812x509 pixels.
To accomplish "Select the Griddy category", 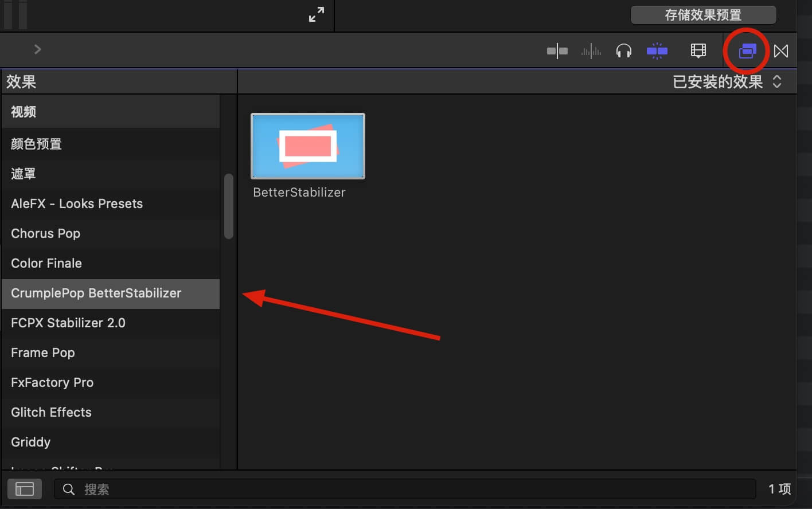I will 111,442.
